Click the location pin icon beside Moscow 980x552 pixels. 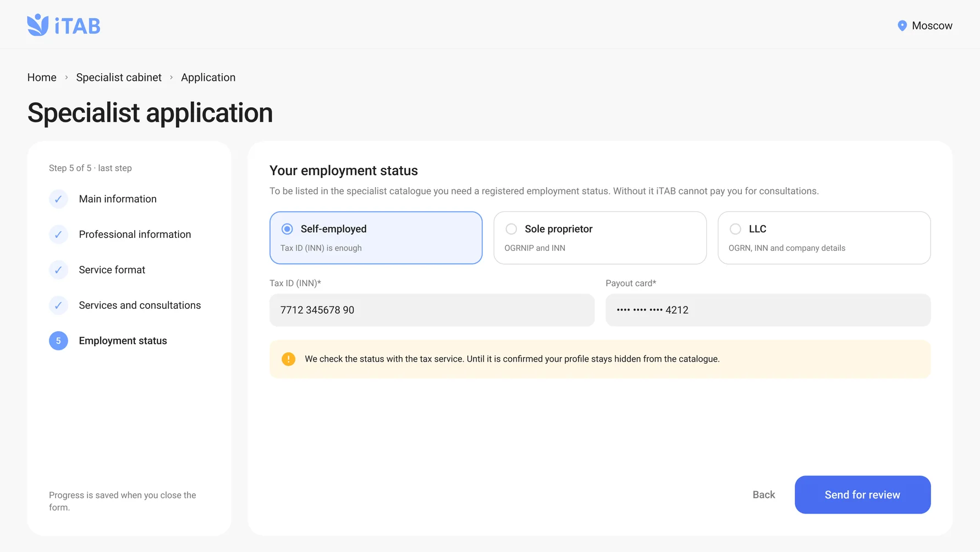(x=902, y=26)
